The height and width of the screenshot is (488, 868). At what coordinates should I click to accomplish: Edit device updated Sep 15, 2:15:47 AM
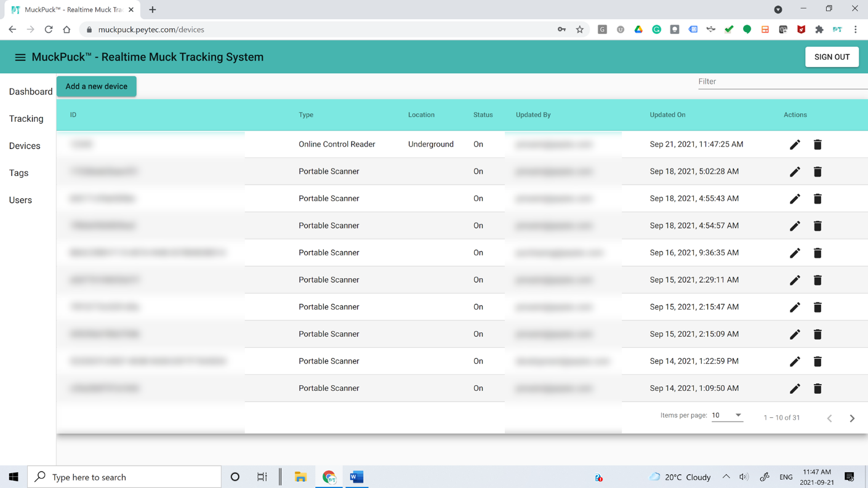point(795,307)
